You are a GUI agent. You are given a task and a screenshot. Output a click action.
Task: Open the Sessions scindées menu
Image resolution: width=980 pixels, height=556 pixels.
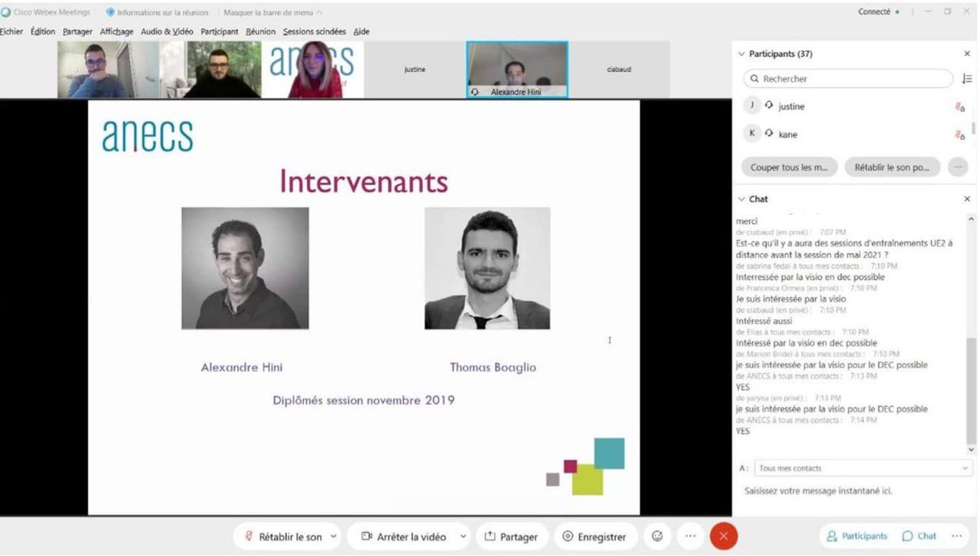point(314,32)
